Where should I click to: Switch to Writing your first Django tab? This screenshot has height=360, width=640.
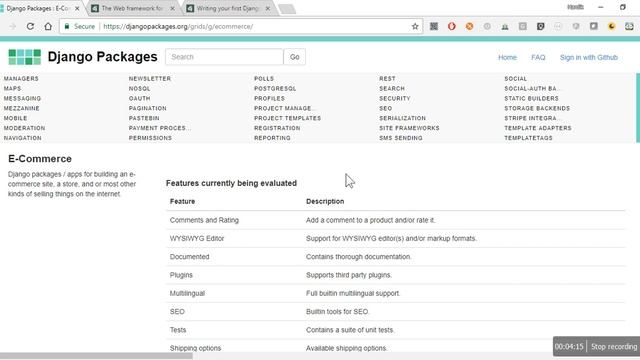(228, 9)
